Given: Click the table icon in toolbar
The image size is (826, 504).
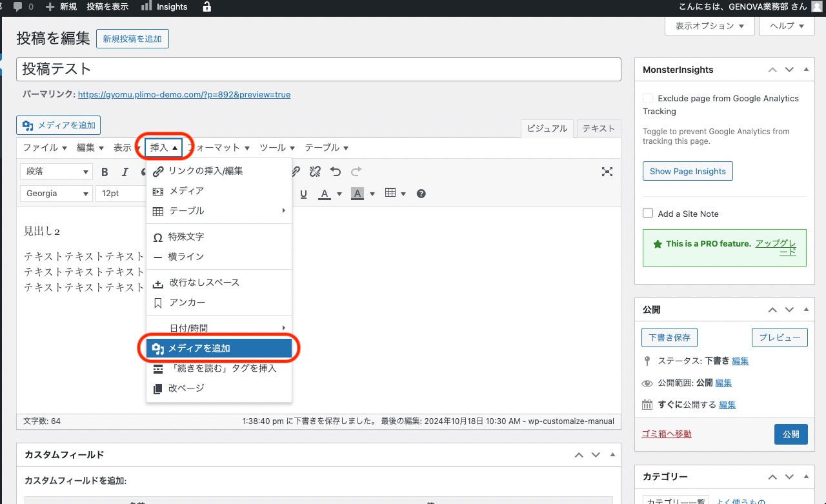Looking at the screenshot, I should point(390,194).
